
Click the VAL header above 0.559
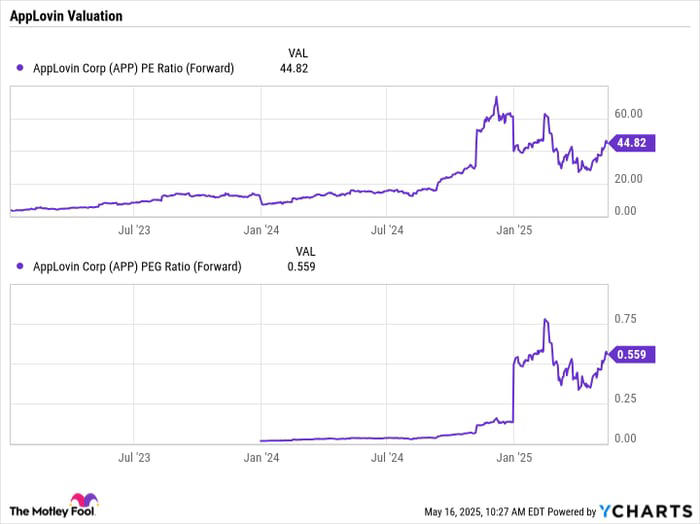(x=305, y=251)
